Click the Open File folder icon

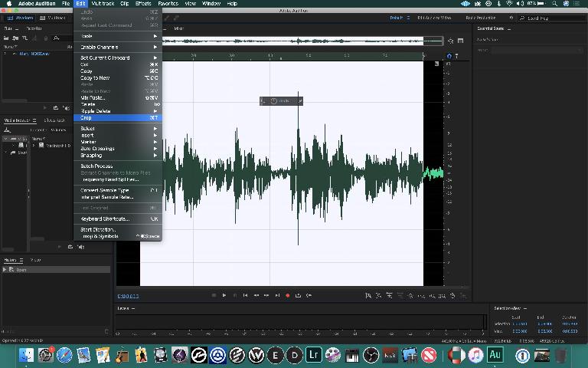point(6,38)
